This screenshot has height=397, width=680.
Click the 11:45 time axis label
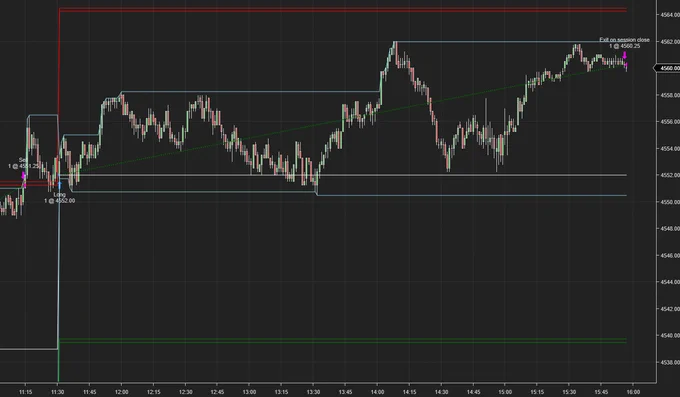click(x=89, y=392)
